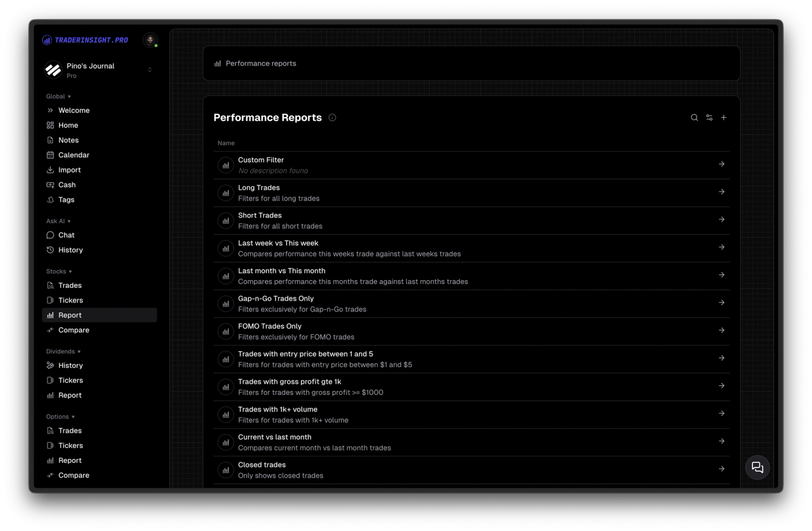Viewport: 812px width, 531px height.
Task: Open the support chat bubble button
Action: click(757, 467)
